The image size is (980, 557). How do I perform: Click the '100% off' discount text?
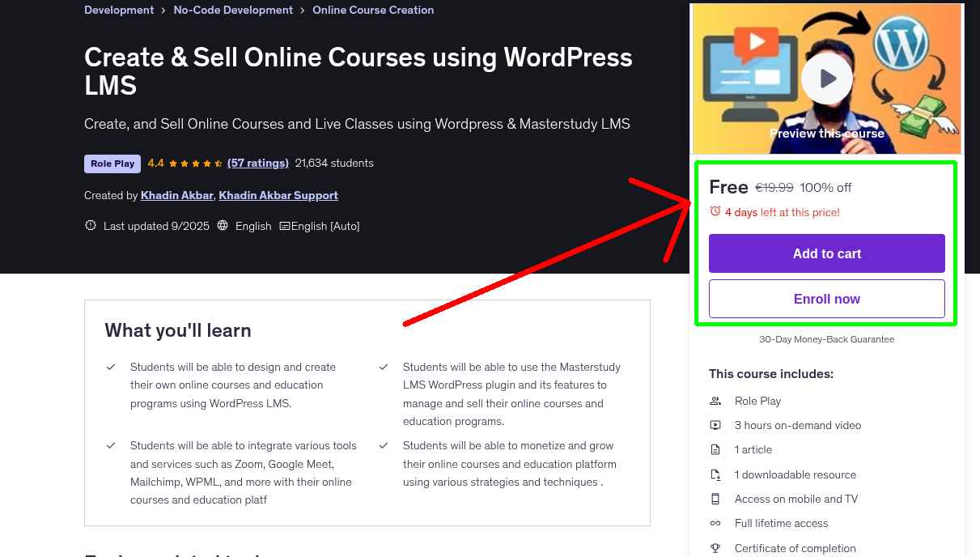(x=825, y=188)
